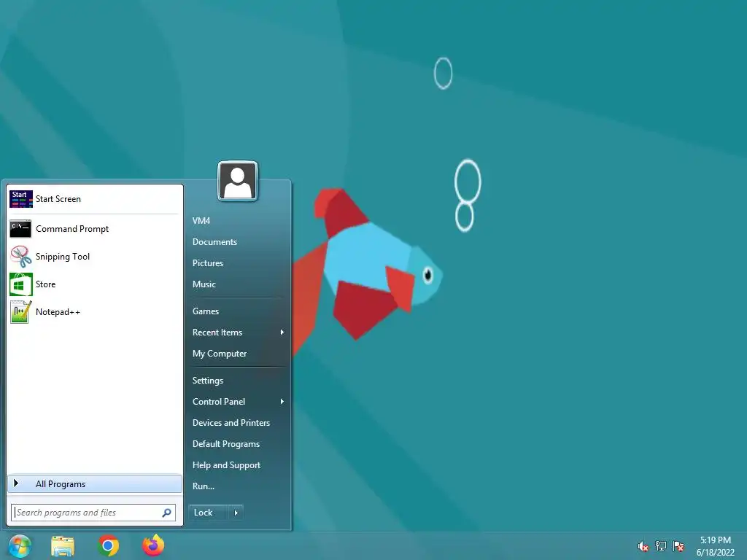
Task: Click the Control Panel label
Action: [x=219, y=402]
